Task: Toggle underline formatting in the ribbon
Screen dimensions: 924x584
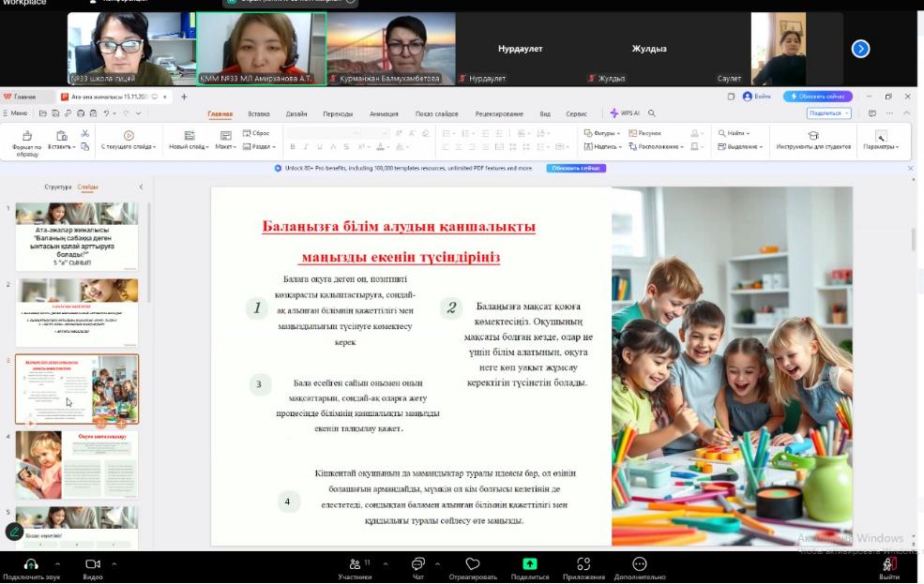Action: tap(319, 147)
